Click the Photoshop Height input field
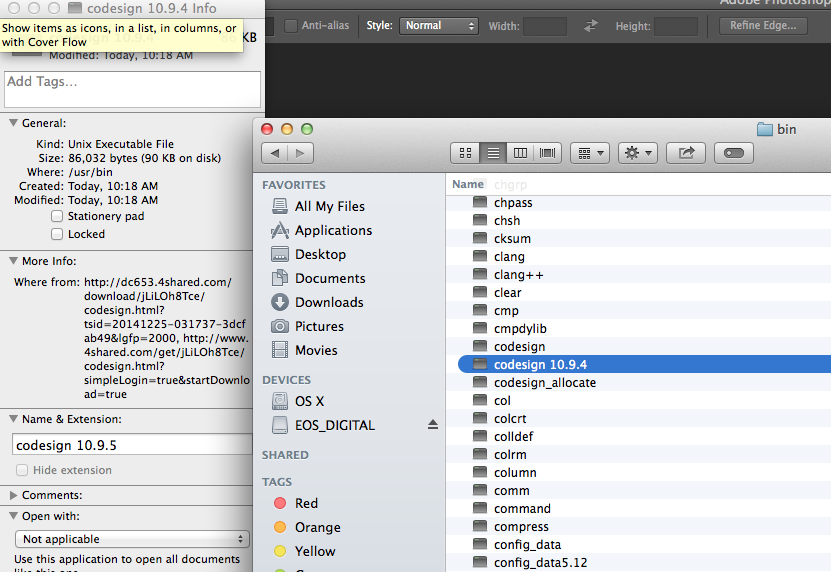 click(676, 26)
